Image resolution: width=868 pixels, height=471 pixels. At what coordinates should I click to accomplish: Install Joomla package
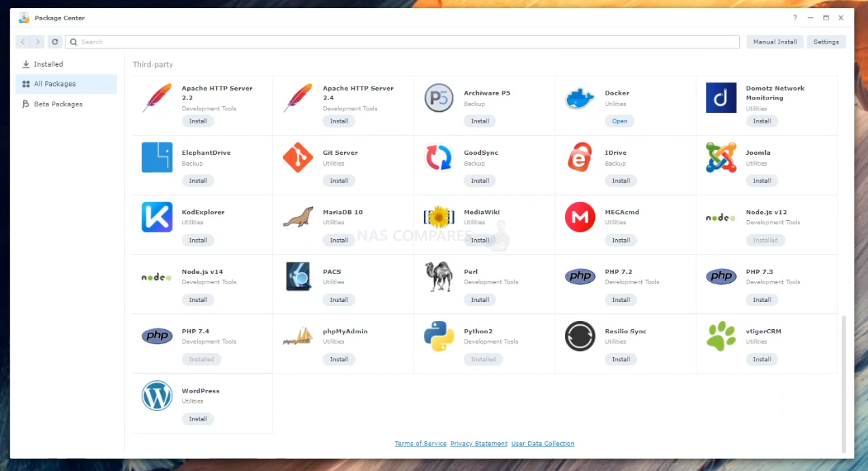click(762, 181)
